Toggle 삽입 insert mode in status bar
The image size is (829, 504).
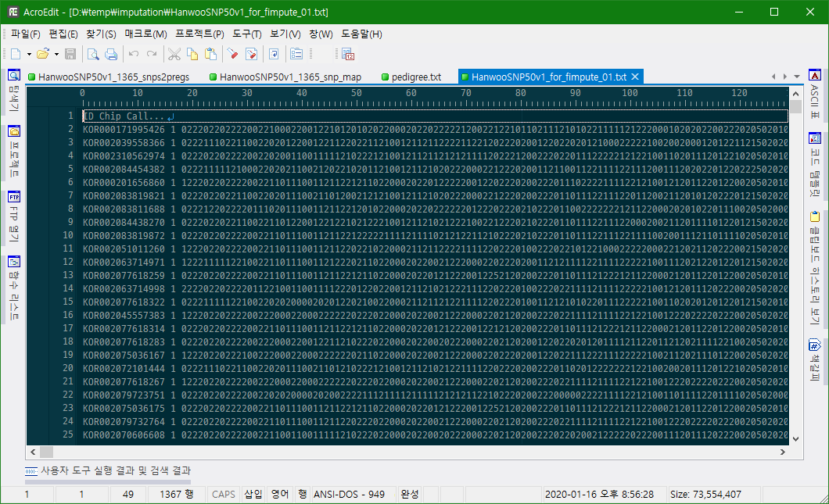pos(253,495)
